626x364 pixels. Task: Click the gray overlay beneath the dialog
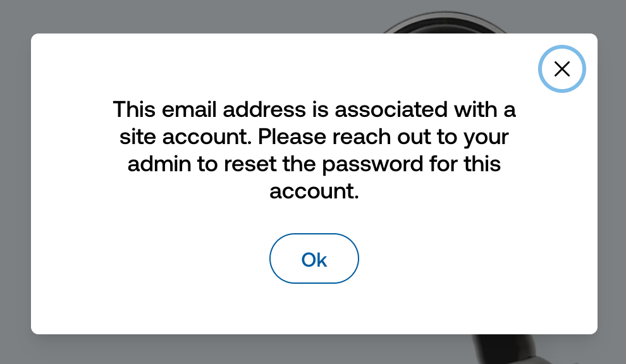[190, 349]
